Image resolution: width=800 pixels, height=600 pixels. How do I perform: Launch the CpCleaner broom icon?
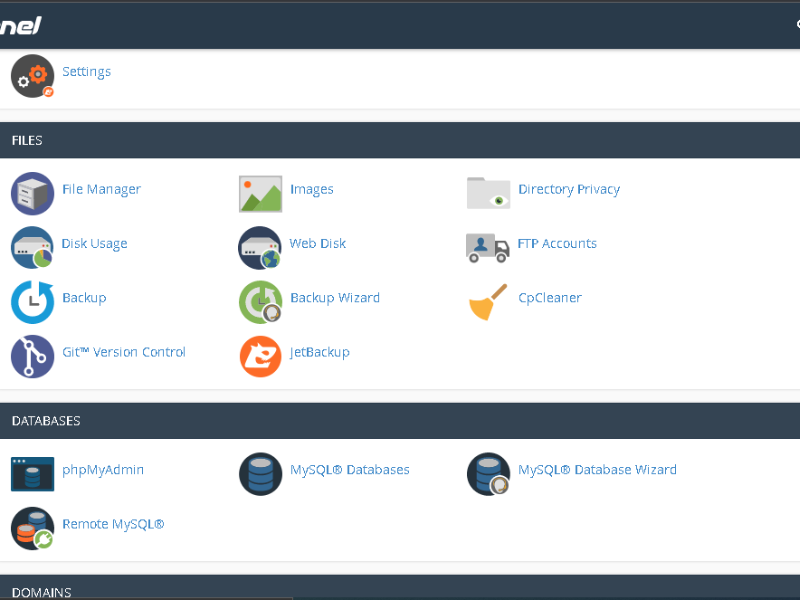click(488, 301)
